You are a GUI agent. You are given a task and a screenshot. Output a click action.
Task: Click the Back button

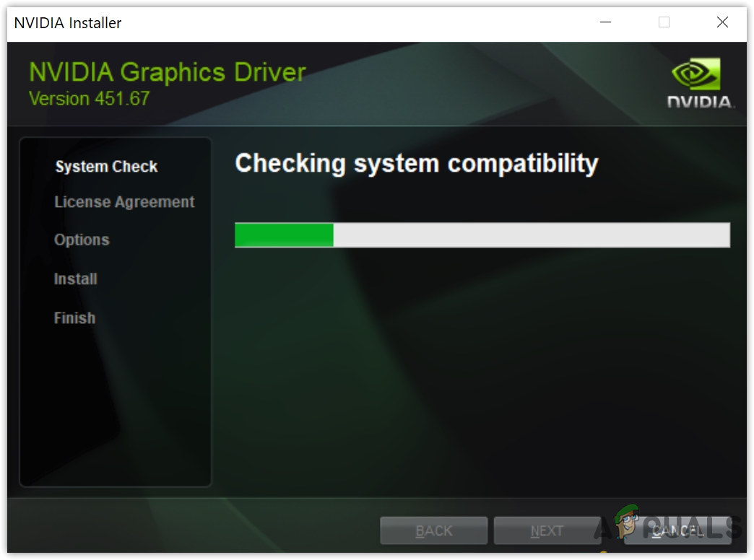pyautogui.click(x=433, y=530)
